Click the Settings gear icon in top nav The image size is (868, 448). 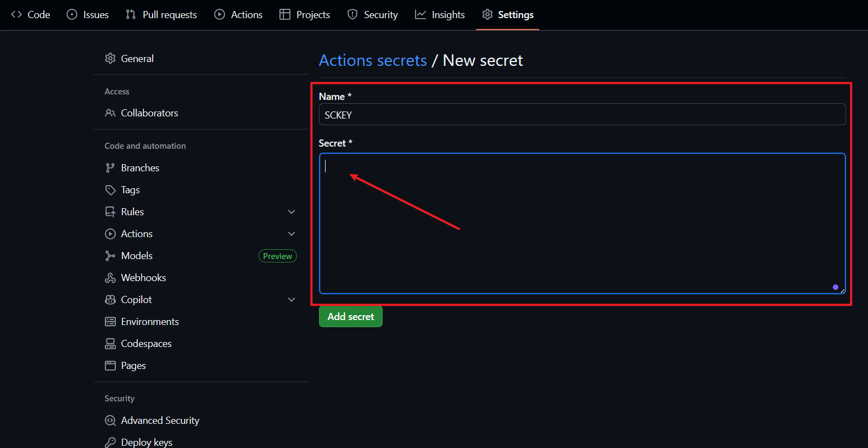(x=488, y=14)
